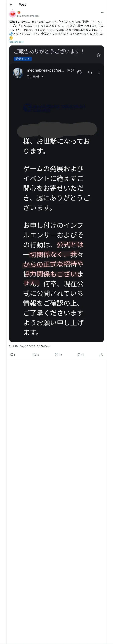Viewport: 113px width, 644px height.
Task: Go back with the arrow icon
Action: point(11,5)
